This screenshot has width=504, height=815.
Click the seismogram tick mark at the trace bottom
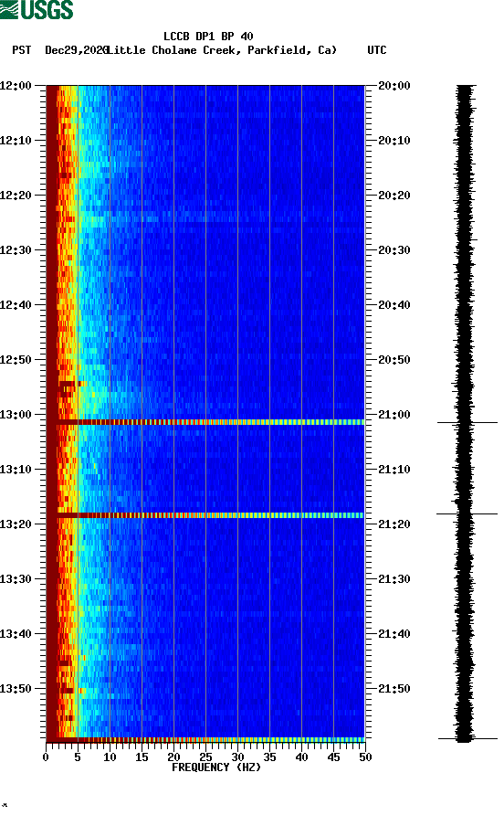(x=467, y=738)
